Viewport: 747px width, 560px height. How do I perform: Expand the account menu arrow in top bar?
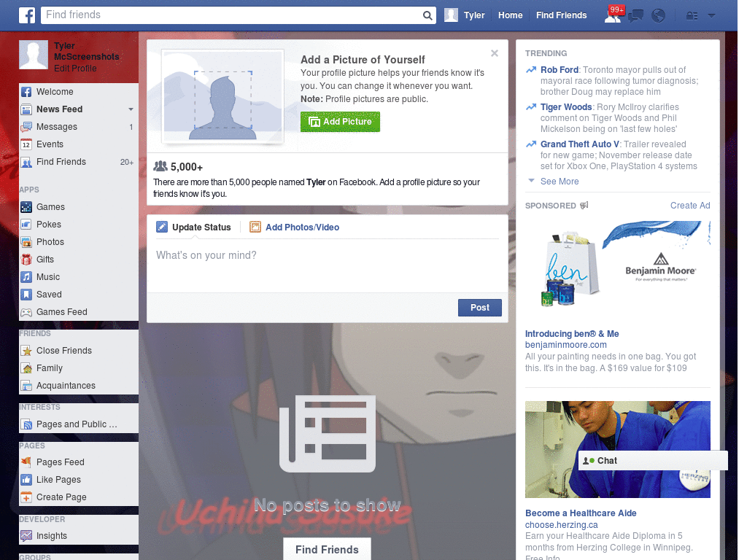(x=711, y=15)
